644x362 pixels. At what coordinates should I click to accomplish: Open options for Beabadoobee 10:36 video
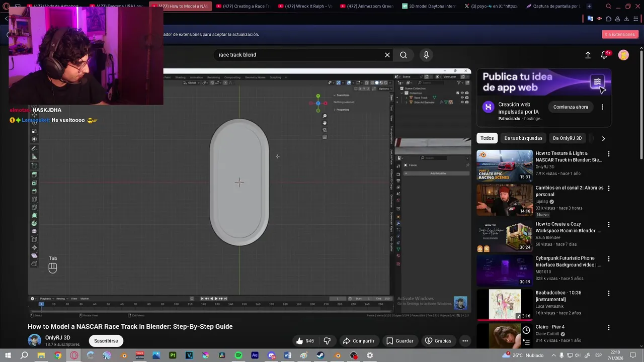coord(609,293)
